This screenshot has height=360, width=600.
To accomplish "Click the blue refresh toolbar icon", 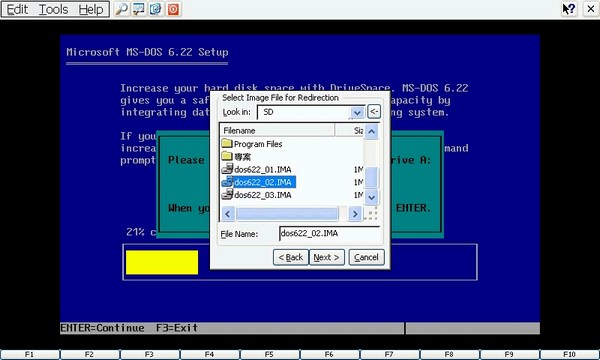I will pyautogui.click(x=155, y=9).
